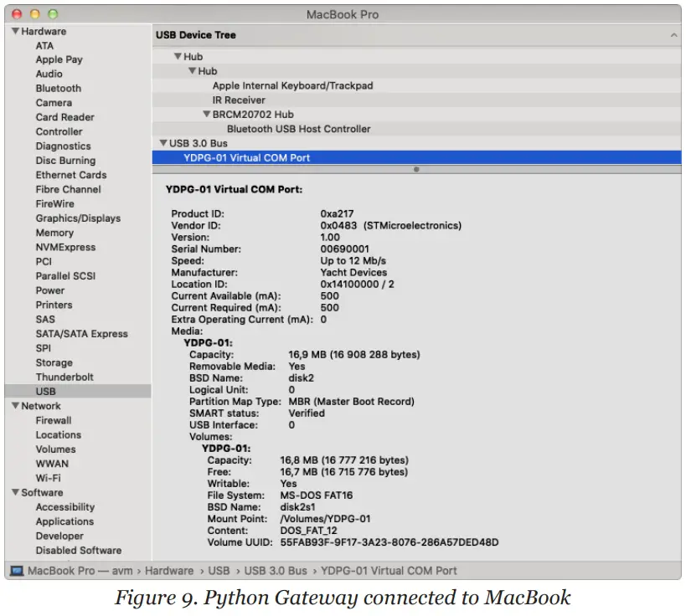The image size is (686, 616).
Task: Select Apple Pay in the sidebar
Action: 59,59
